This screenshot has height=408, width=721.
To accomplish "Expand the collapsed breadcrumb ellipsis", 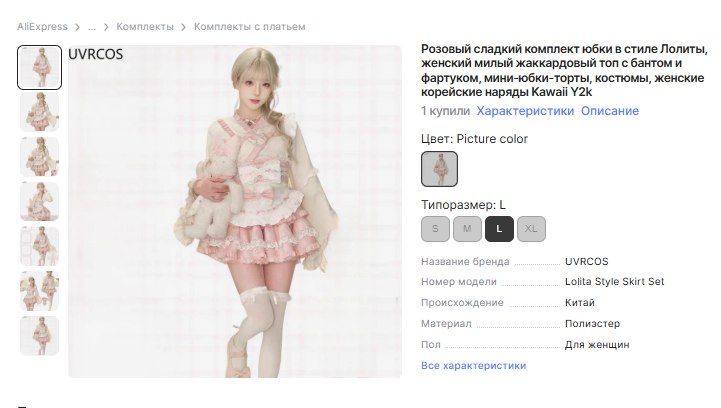I will 92,27.
